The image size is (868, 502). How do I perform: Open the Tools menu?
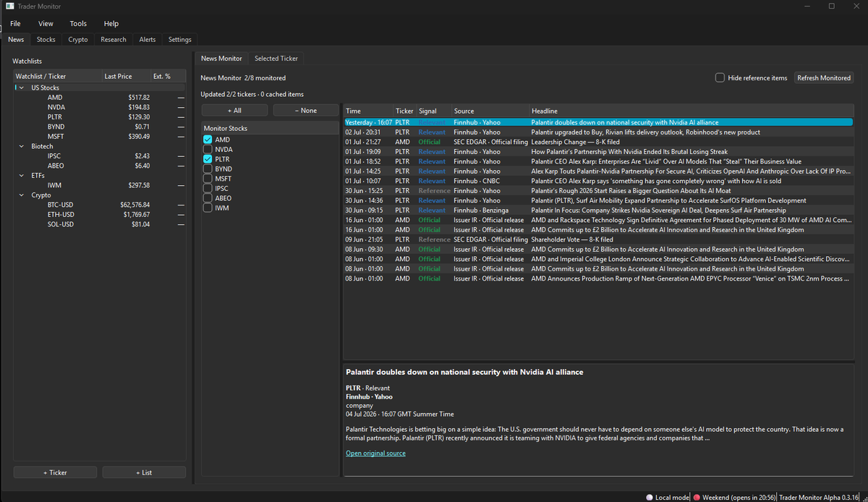pos(78,24)
